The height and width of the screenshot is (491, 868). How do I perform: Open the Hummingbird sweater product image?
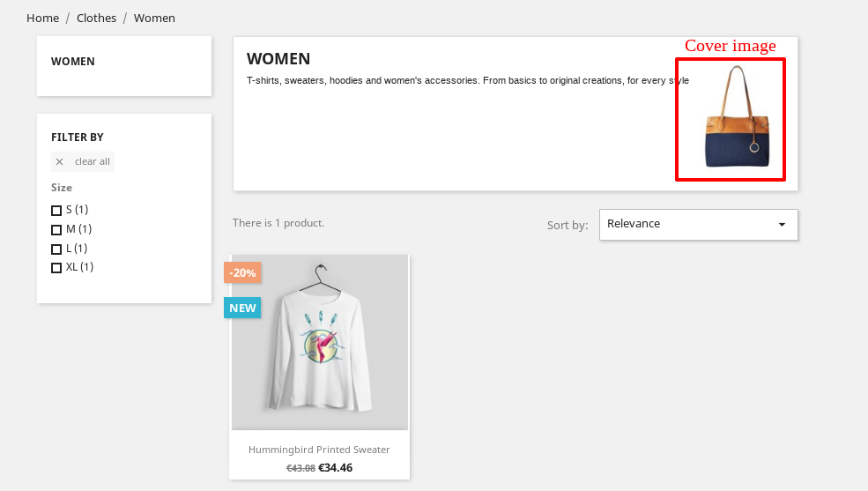pyautogui.click(x=320, y=342)
